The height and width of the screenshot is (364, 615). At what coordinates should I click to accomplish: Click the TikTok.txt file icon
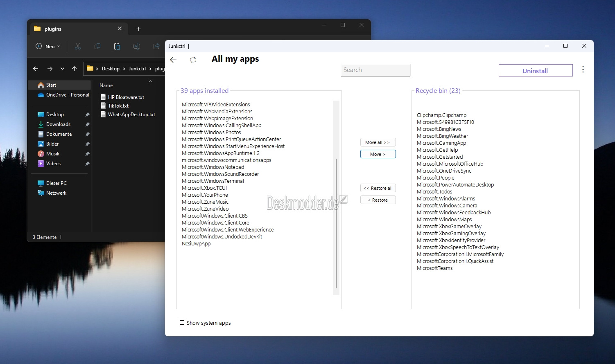click(103, 106)
